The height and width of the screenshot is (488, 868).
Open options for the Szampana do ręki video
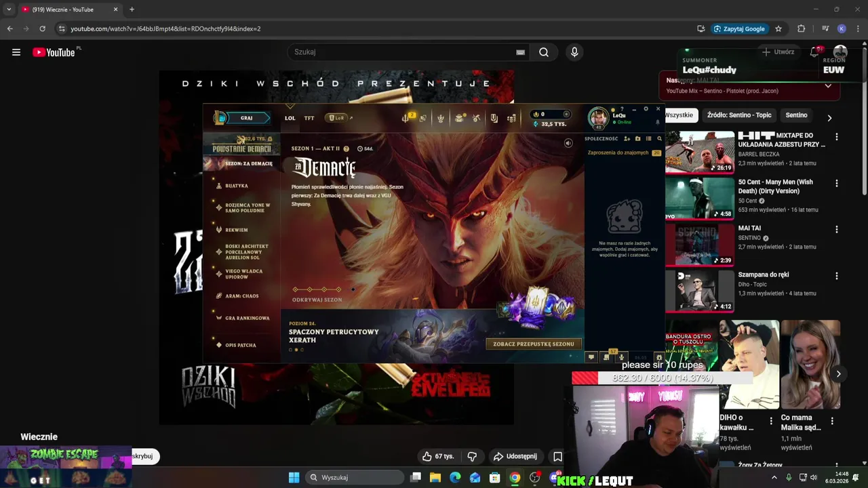836,275
